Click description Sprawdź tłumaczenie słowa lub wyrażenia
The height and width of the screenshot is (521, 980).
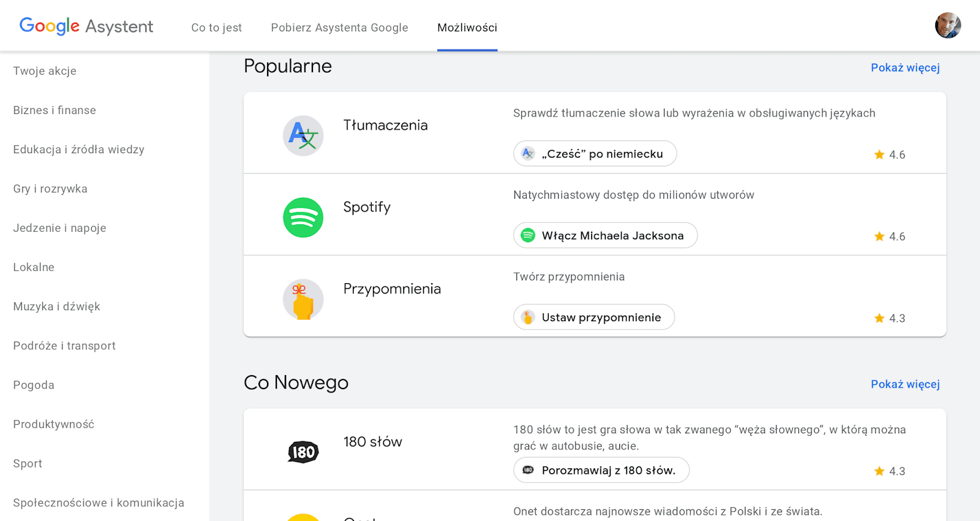click(x=695, y=113)
